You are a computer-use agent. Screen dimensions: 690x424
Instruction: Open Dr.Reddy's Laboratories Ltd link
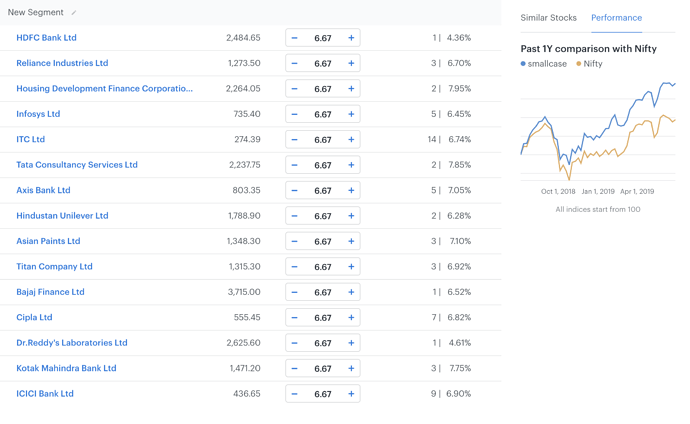[x=72, y=343]
